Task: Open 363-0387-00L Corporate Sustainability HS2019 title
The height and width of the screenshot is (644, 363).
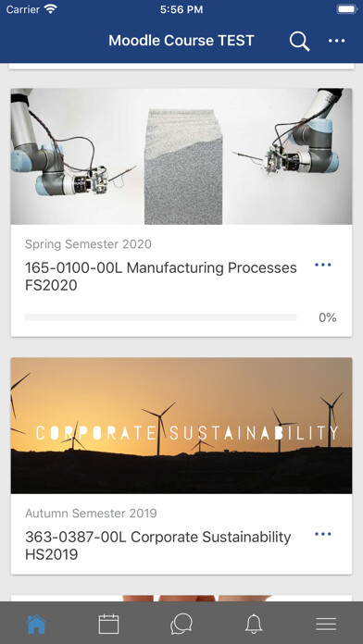Action: click(157, 545)
